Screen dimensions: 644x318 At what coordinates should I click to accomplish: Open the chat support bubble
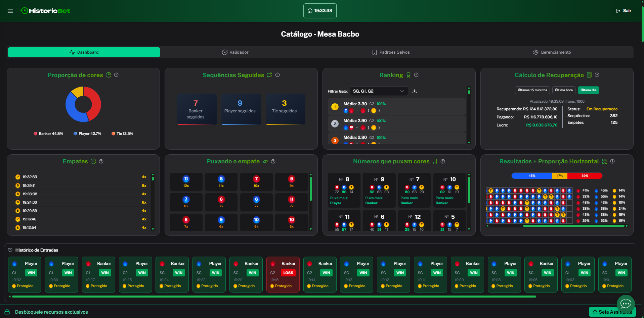click(626, 304)
